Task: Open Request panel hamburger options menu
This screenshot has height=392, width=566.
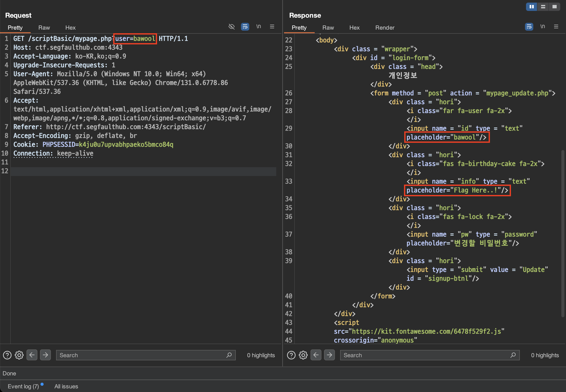Action: (x=272, y=27)
